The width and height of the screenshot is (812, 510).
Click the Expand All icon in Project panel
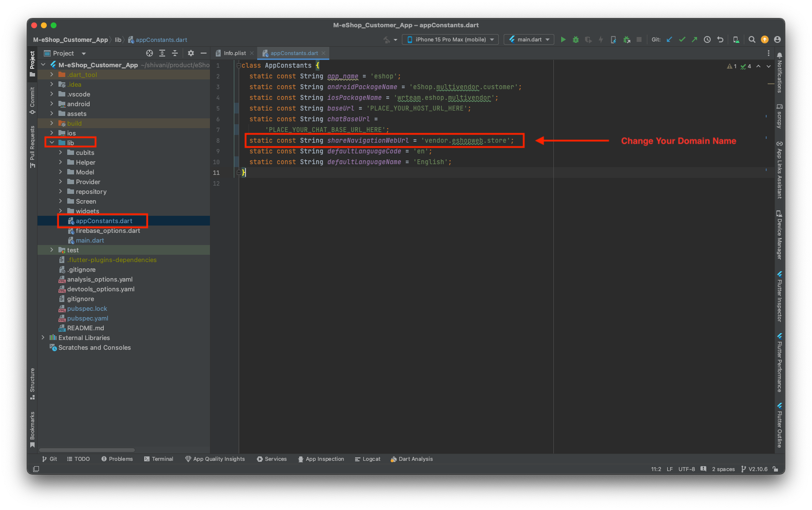point(162,53)
